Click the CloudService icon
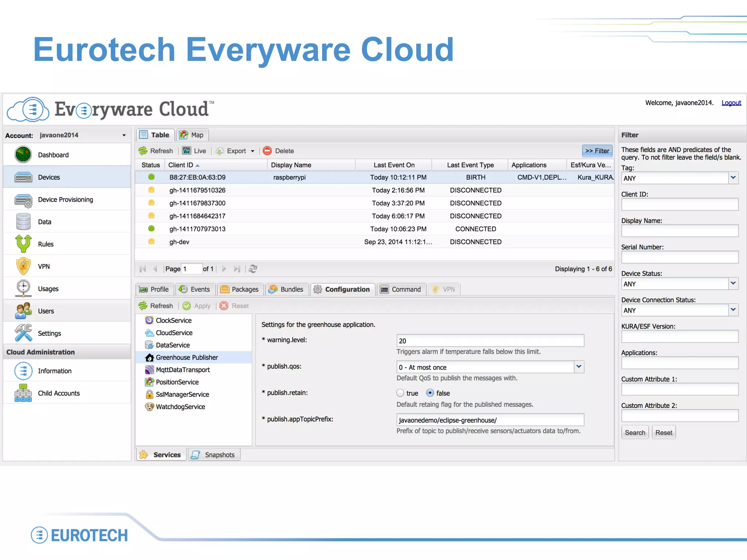Screen dimensions: 747x560 [x=149, y=332]
